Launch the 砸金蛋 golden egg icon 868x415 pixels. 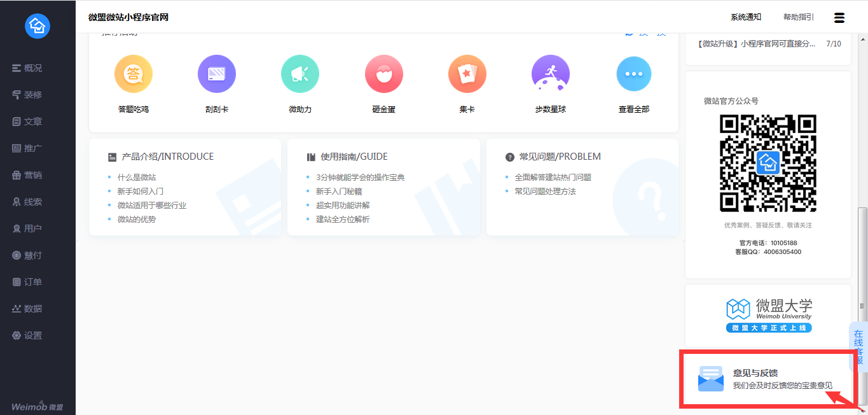pos(384,74)
